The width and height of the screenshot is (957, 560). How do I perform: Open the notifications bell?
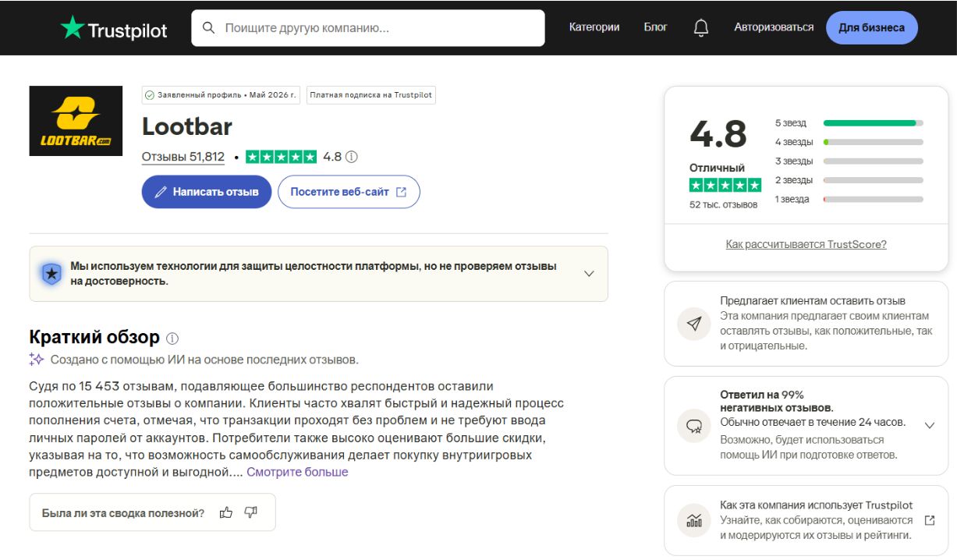tap(701, 27)
